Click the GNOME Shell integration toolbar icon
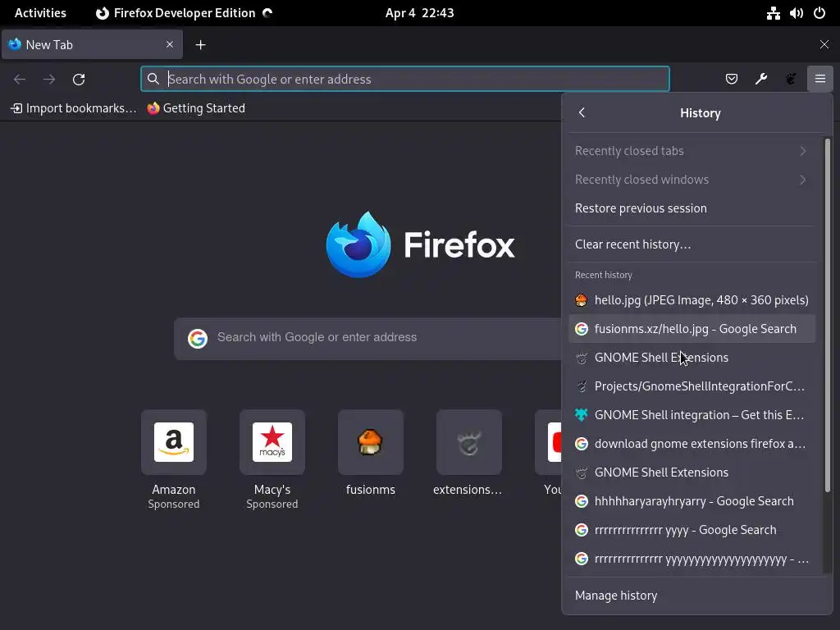Viewport: 840px width, 630px height. [791, 80]
